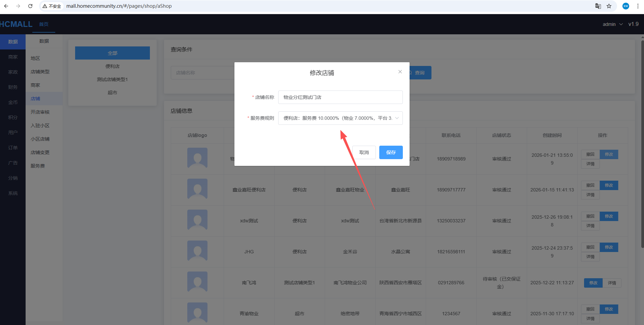Expand the 服务费规则 dropdown

[340, 118]
